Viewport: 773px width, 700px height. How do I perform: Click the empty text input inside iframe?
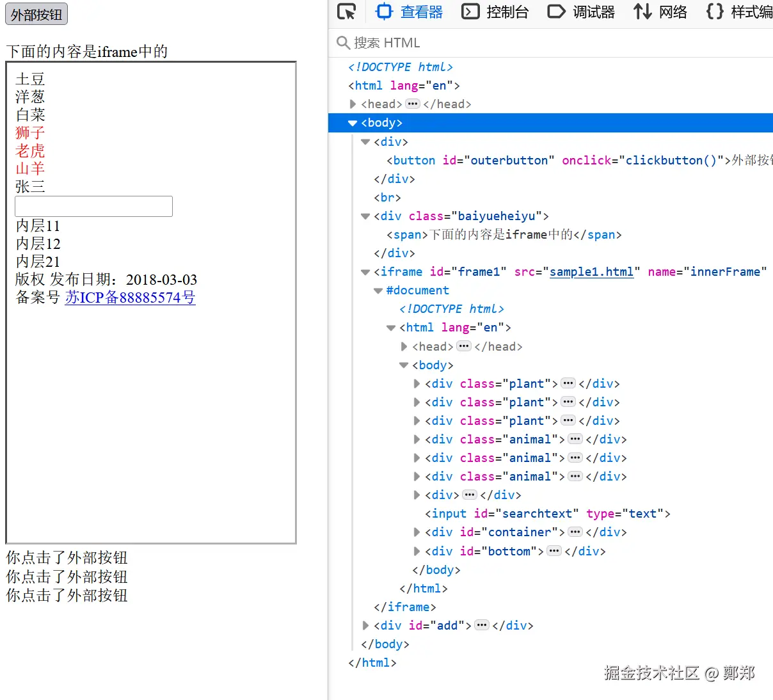(x=93, y=206)
